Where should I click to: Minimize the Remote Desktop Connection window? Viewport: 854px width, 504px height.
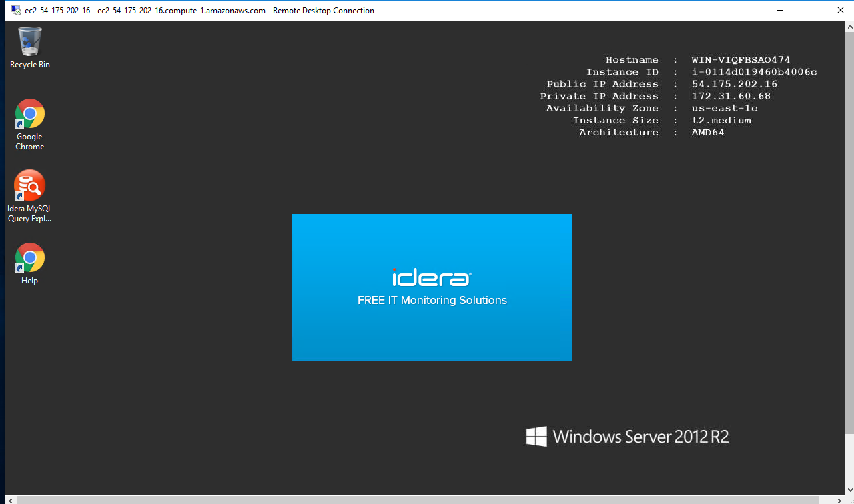779,10
